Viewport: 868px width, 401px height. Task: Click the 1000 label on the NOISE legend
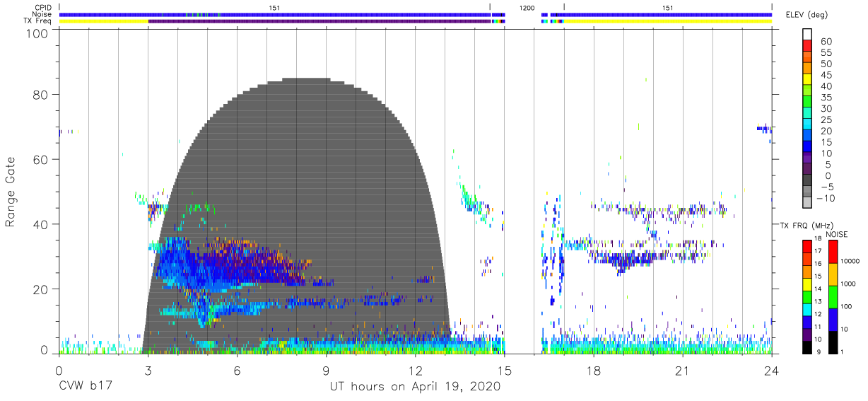click(848, 285)
